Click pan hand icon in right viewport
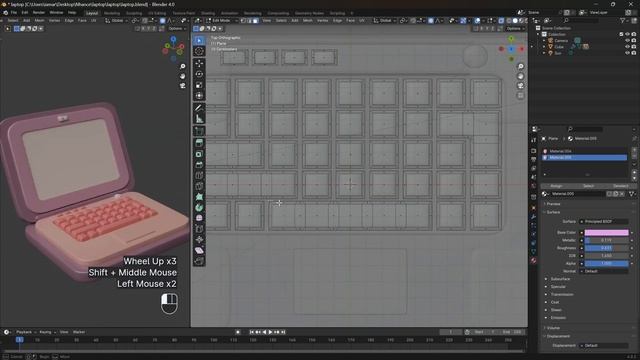Screen dimensions: 640x360 coord(520,76)
